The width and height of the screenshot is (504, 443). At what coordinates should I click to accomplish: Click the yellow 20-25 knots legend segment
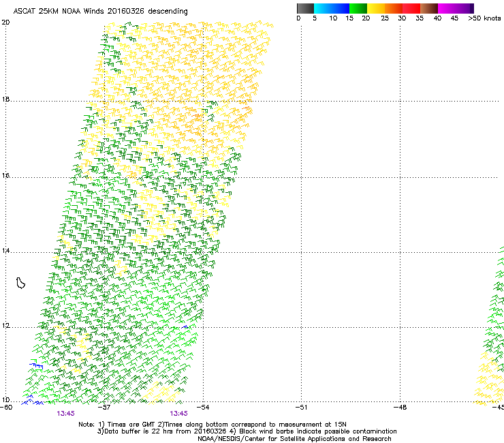(376, 8)
